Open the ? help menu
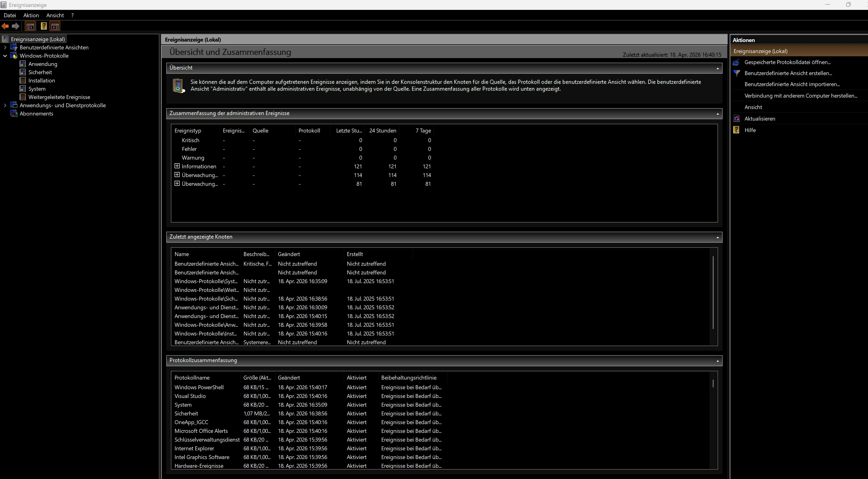The width and height of the screenshot is (868, 479). pyautogui.click(x=72, y=15)
